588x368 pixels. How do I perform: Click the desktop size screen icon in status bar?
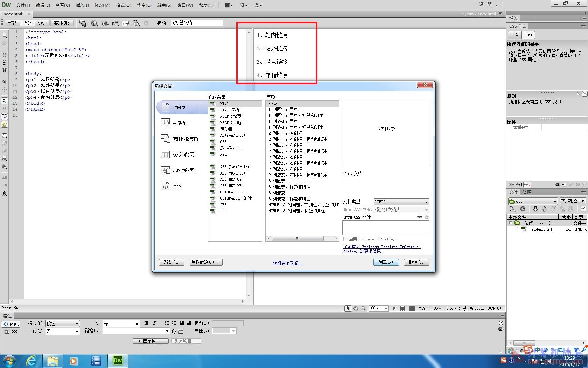(412, 308)
